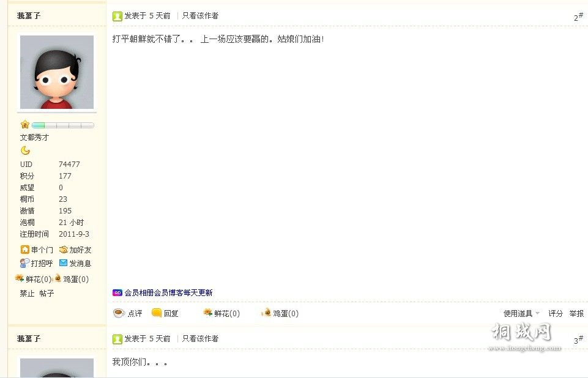Click the user level progress bar
The height and width of the screenshot is (378, 588).
(x=62, y=125)
